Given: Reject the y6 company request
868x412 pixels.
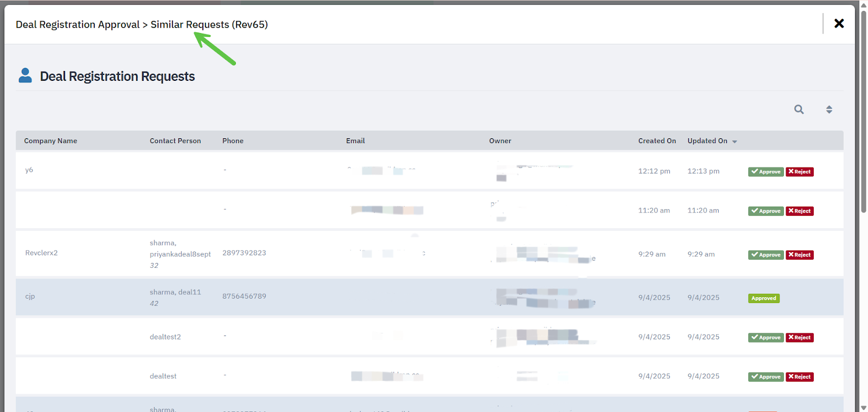Looking at the screenshot, I should tap(800, 172).
